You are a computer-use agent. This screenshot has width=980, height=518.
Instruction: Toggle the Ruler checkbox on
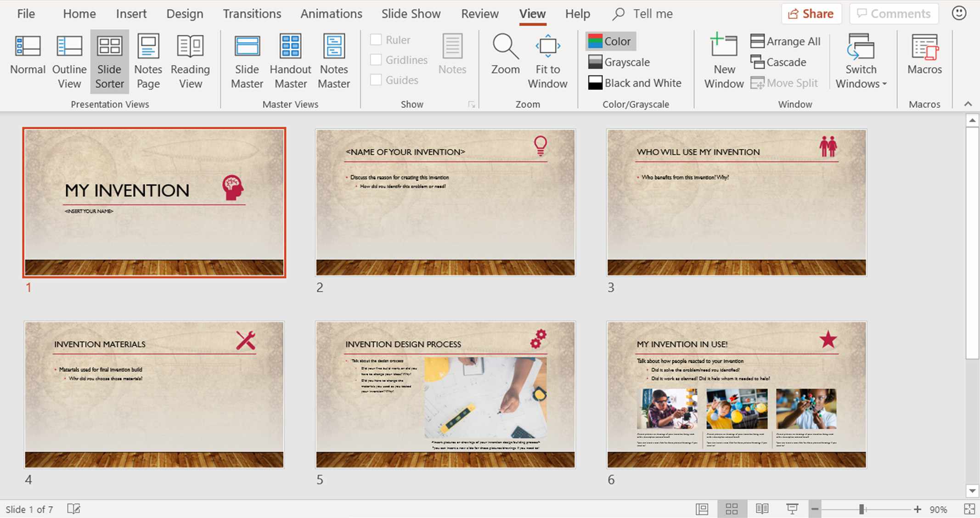(375, 39)
